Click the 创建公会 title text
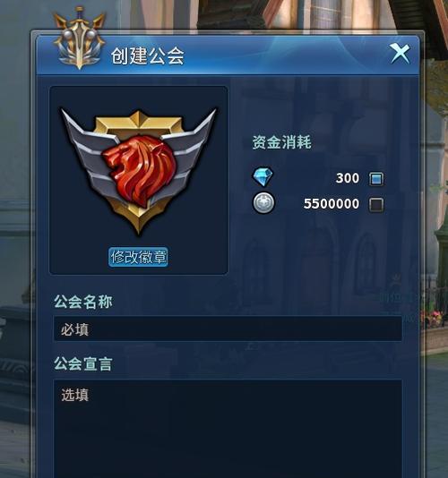 click(x=148, y=55)
